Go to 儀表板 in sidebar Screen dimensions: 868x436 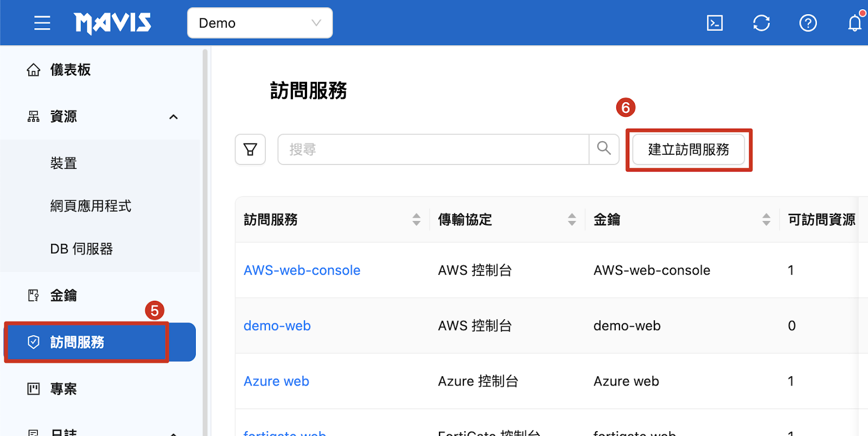click(70, 70)
